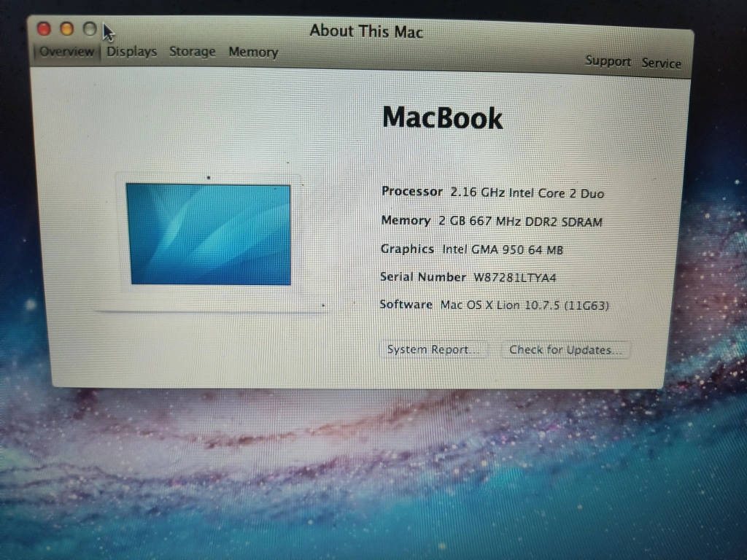Minimize window with the yellow button
Screen dimensions: 747x560
(66, 28)
